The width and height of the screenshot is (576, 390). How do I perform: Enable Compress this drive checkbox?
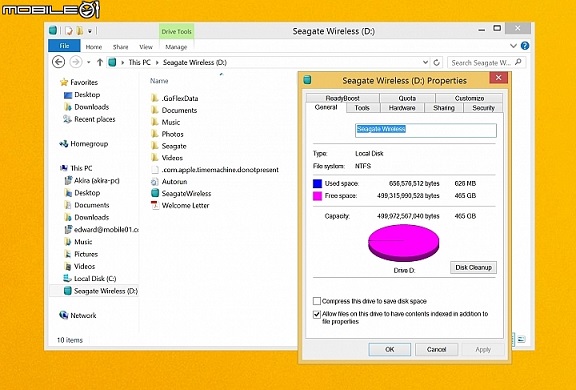pos(317,301)
